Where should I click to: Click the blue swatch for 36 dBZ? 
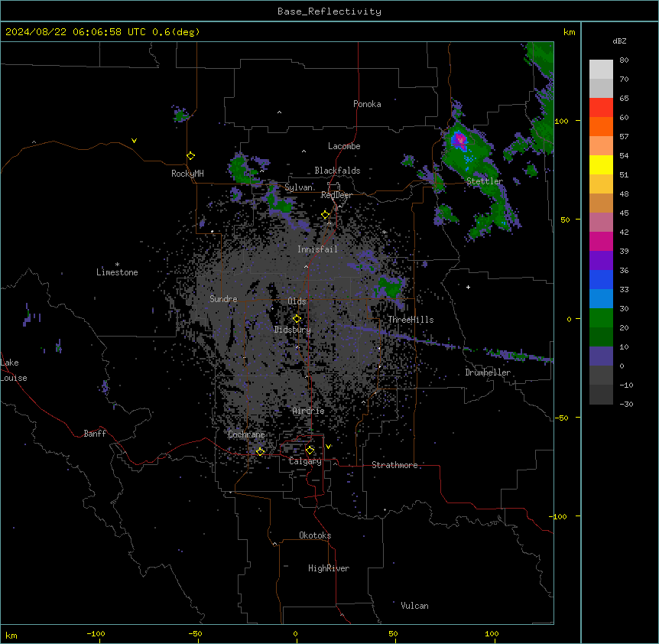click(601, 279)
